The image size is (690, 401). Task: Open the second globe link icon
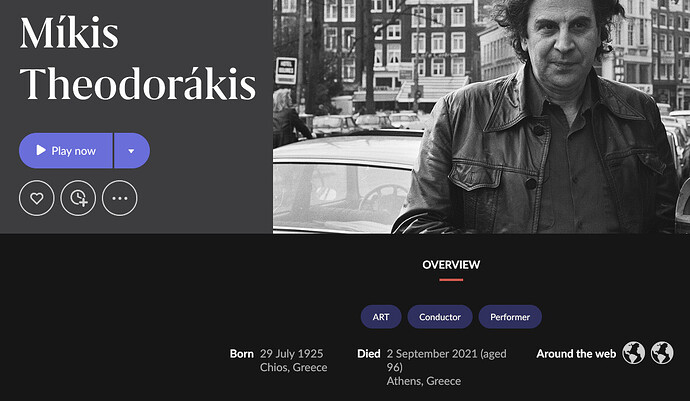(662, 353)
